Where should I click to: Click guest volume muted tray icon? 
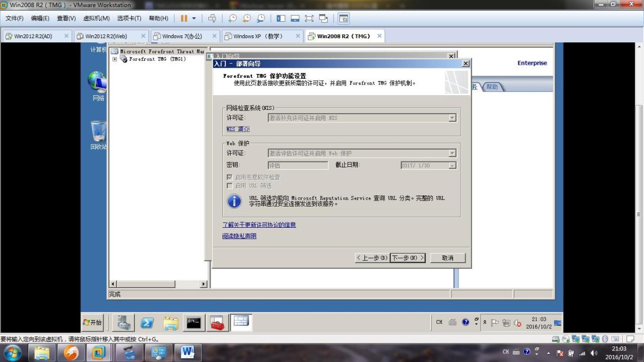pos(517,323)
